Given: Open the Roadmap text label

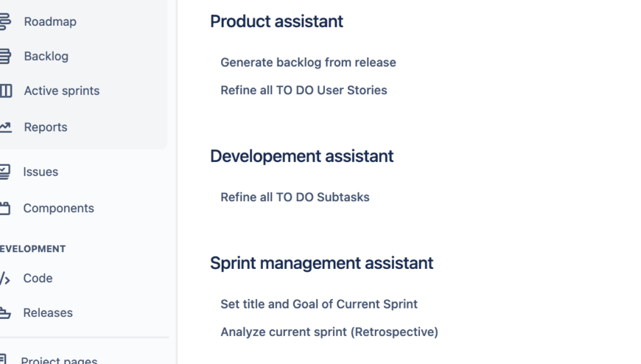Looking at the screenshot, I should [x=50, y=21].
